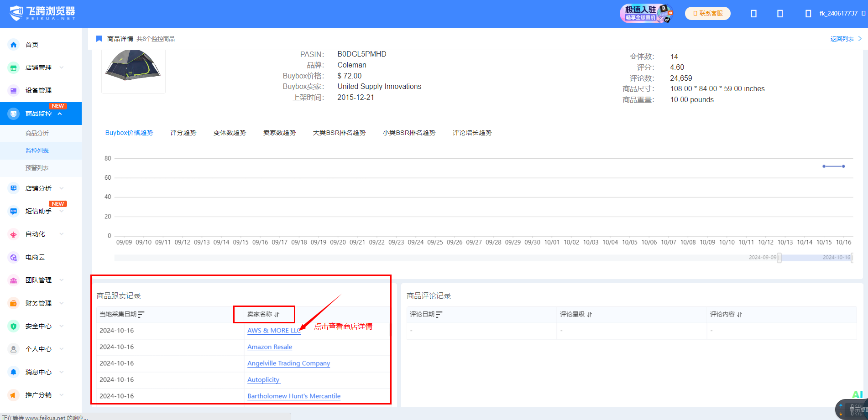This screenshot has width=868, height=420.
Task: Click the 团队管理 team icon
Action: (x=13, y=280)
